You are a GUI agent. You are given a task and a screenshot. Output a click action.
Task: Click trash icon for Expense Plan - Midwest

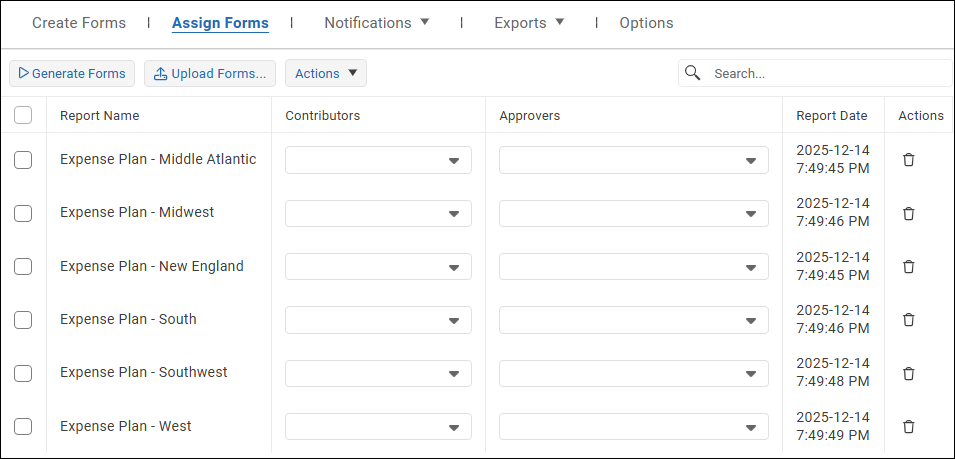click(x=908, y=213)
